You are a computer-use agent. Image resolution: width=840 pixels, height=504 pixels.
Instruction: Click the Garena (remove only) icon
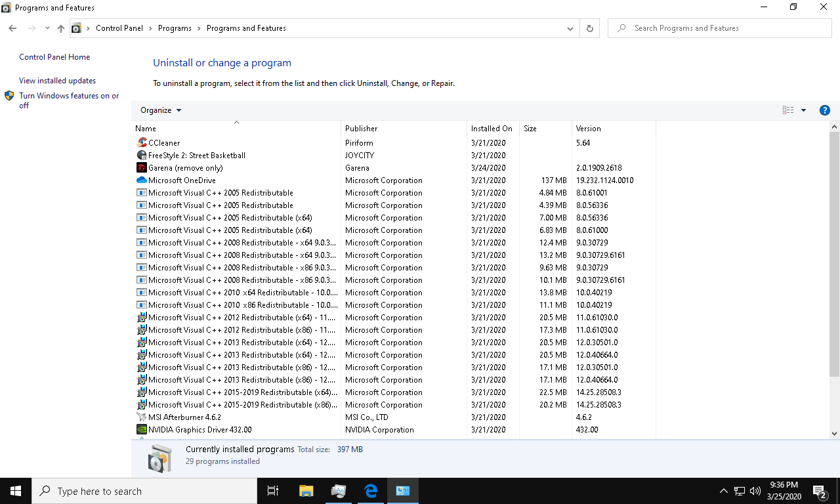point(142,168)
